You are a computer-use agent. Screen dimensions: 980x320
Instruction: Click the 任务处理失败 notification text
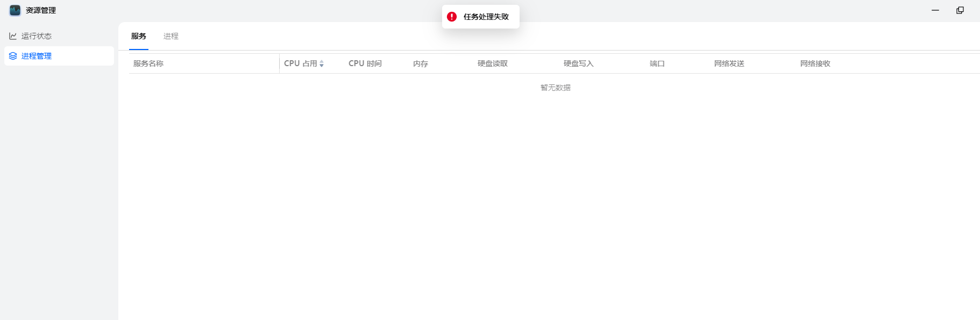486,17
